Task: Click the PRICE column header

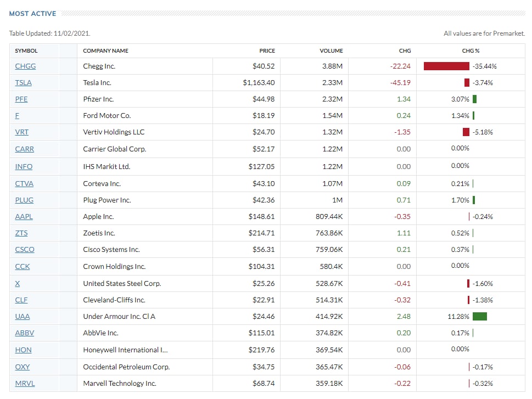Action: tap(267, 51)
